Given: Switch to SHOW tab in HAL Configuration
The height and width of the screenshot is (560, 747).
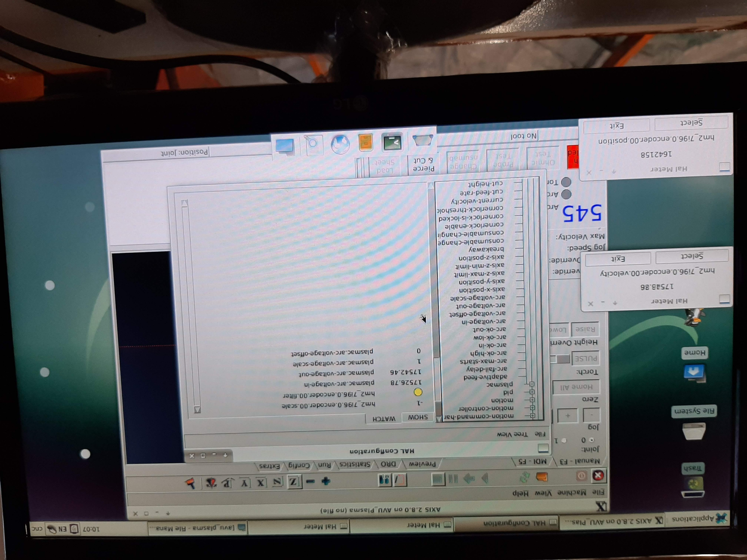Looking at the screenshot, I should 417,417.
